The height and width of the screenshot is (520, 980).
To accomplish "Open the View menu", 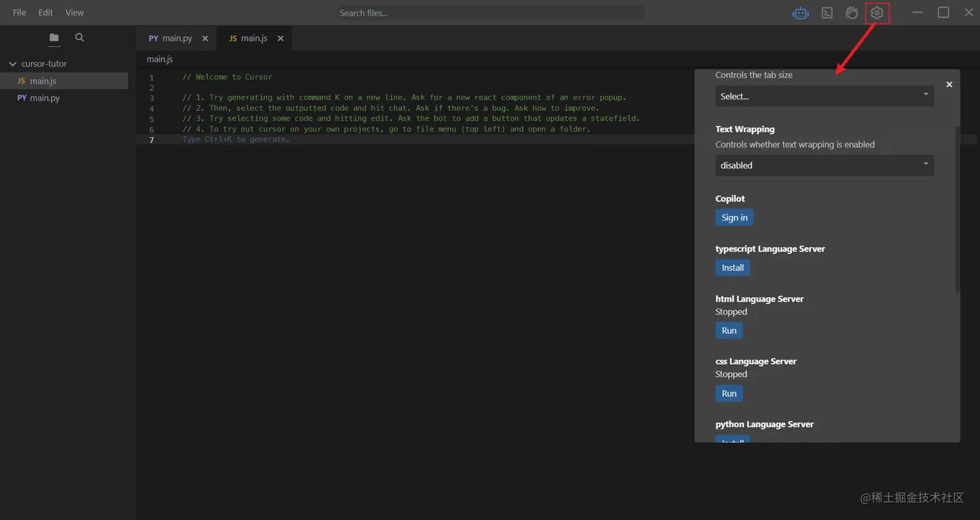I will pos(75,12).
